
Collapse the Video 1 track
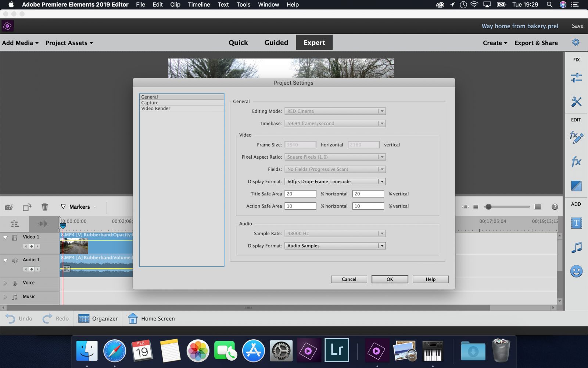(x=5, y=237)
